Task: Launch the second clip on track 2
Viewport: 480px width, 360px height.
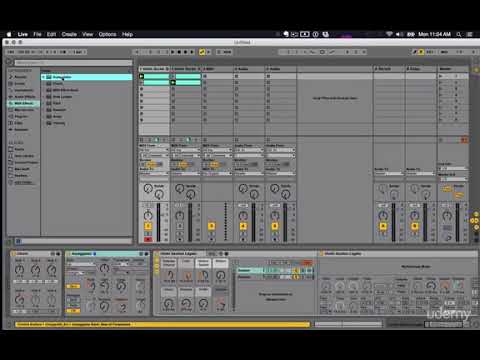Action: tap(173, 82)
